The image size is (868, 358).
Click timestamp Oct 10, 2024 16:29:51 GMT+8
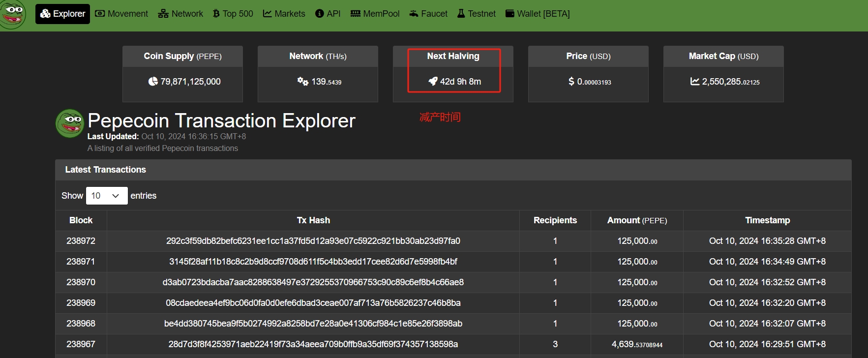[767, 344]
